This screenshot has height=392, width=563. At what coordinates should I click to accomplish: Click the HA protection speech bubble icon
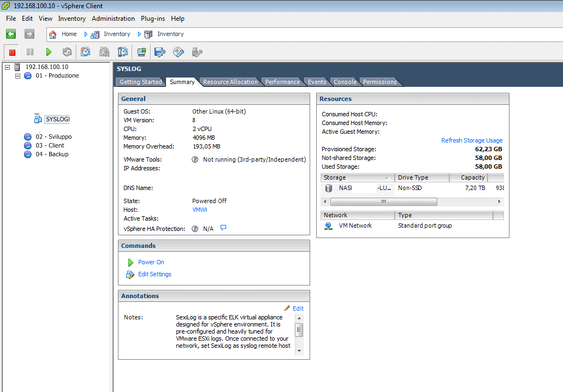click(223, 228)
